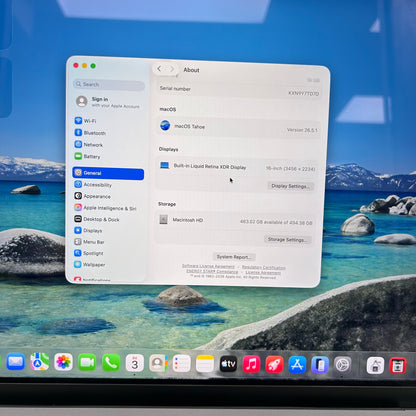416x416 pixels.
Task: Launch iPhone Mirroring from the Dock
Action: click(x=320, y=365)
